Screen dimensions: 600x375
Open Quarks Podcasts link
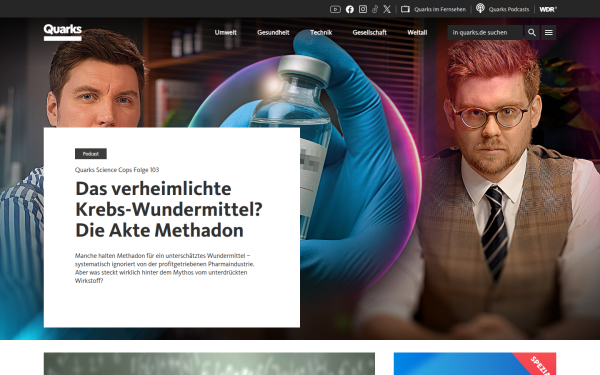coord(509,9)
